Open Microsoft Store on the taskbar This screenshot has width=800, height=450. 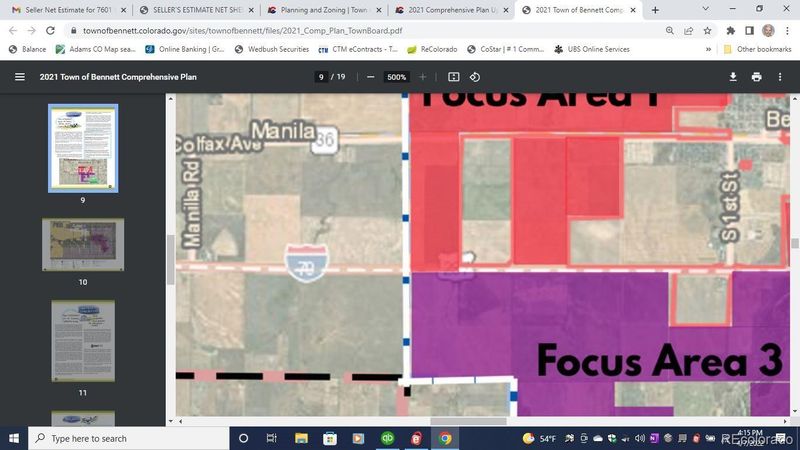(330, 438)
